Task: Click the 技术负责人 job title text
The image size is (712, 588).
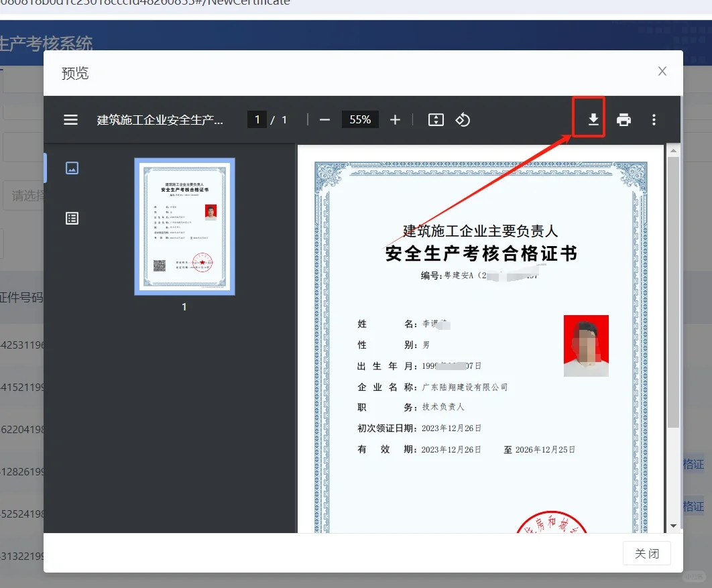Action: click(x=442, y=407)
